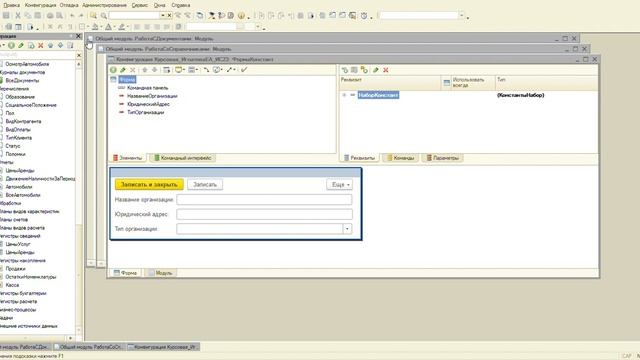Click the search text box in main toolbar
Viewport: 640px width, 360px height.
tap(134, 16)
